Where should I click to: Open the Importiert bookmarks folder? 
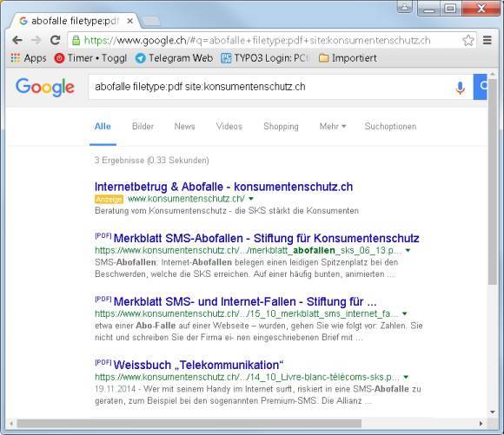(x=348, y=58)
